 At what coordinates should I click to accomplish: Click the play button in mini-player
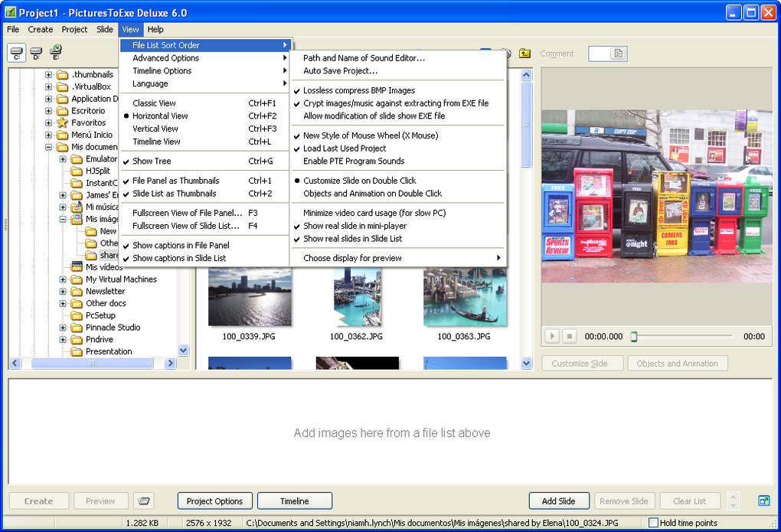(x=552, y=336)
